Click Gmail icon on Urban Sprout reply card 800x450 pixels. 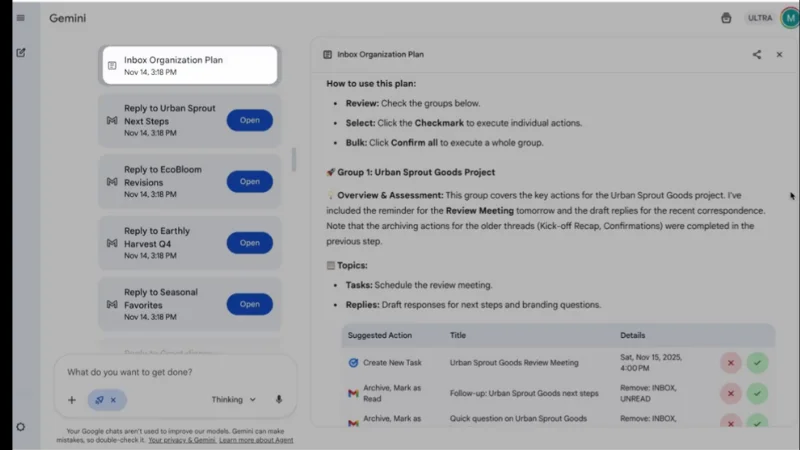point(112,120)
